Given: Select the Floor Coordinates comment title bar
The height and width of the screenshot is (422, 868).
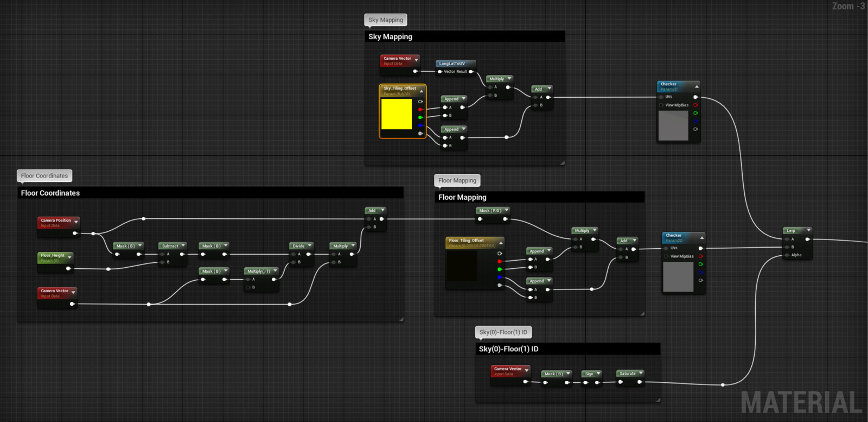Looking at the screenshot, I should click(210, 193).
